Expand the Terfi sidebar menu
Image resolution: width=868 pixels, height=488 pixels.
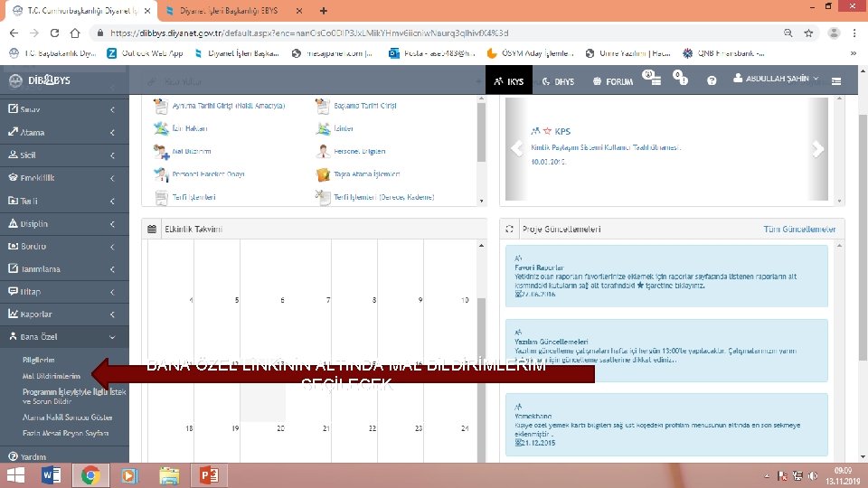point(64,201)
